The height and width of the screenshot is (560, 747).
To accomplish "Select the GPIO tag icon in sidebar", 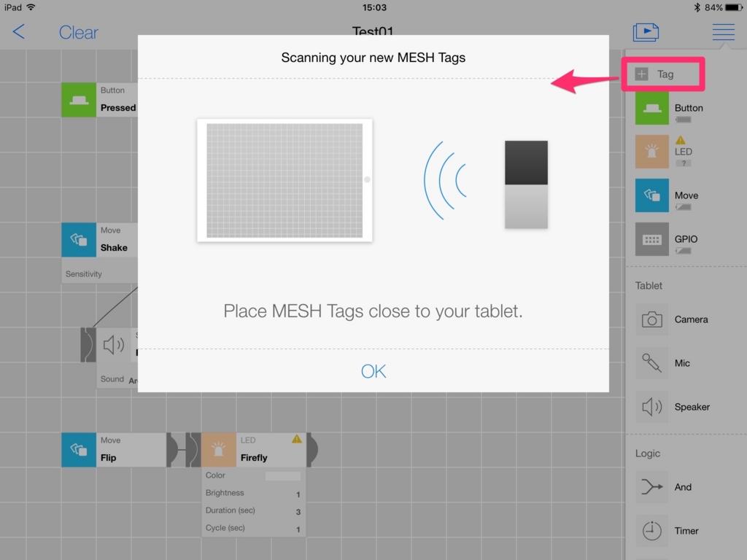I will coord(651,239).
